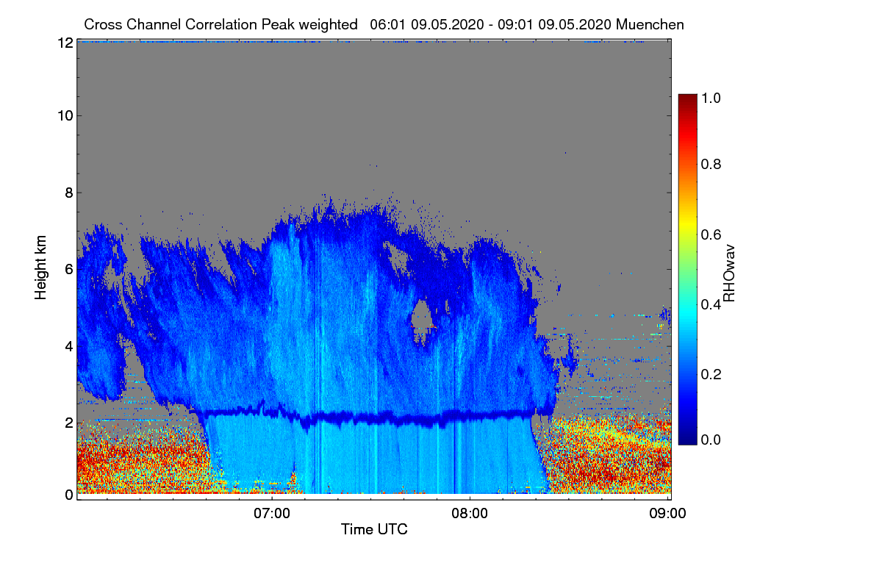
Task: Click the height tick label '2' on y-axis
Action: pos(68,423)
